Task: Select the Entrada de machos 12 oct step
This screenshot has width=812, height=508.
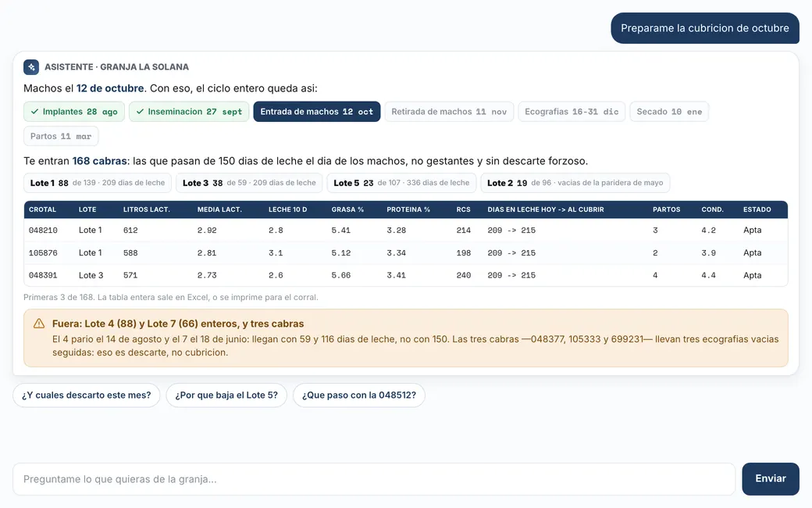Action: pos(316,112)
